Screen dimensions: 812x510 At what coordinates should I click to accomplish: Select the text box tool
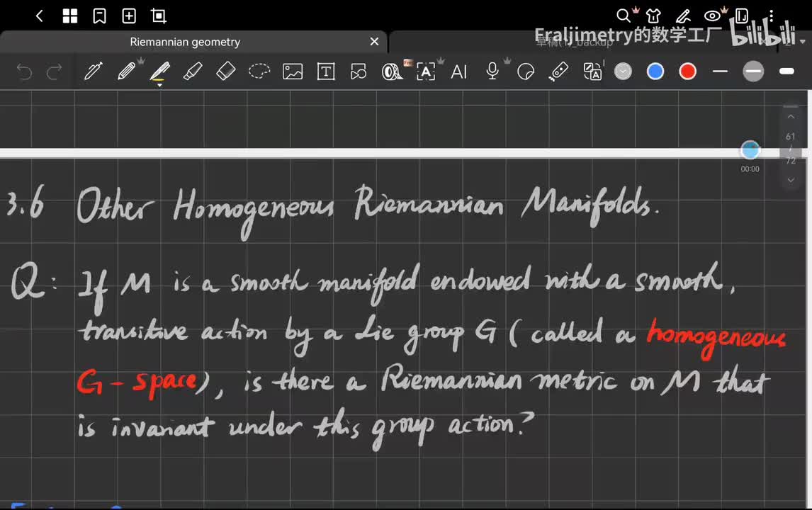click(x=326, y=72)
